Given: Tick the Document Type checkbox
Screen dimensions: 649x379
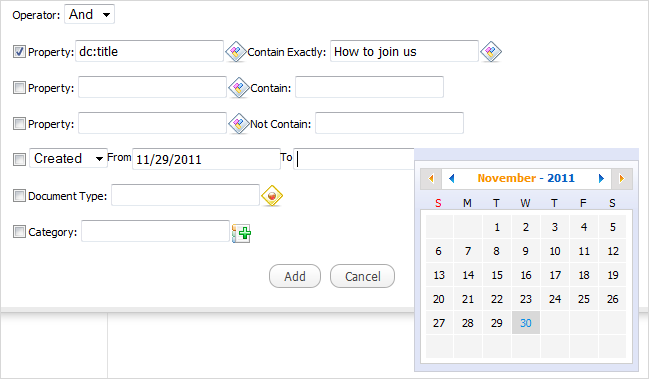Looking at the screenshot, I should click(19, 195).
